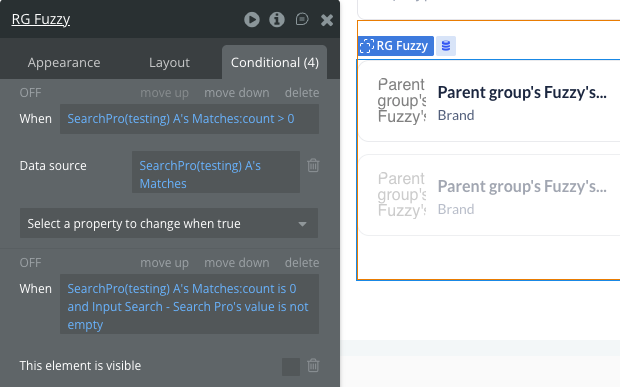
Task: Close the RG Fuzzy property editor
Action: click(x=327, y=20)
